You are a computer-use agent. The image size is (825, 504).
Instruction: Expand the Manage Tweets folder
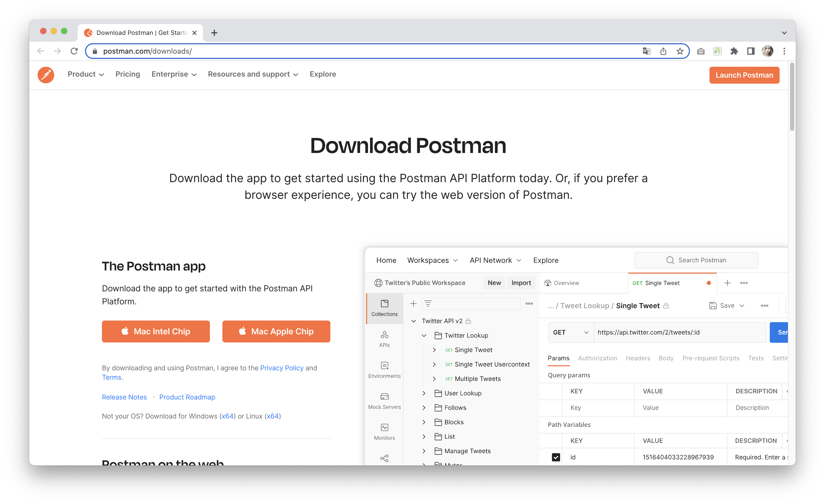[x=424, y=451]
